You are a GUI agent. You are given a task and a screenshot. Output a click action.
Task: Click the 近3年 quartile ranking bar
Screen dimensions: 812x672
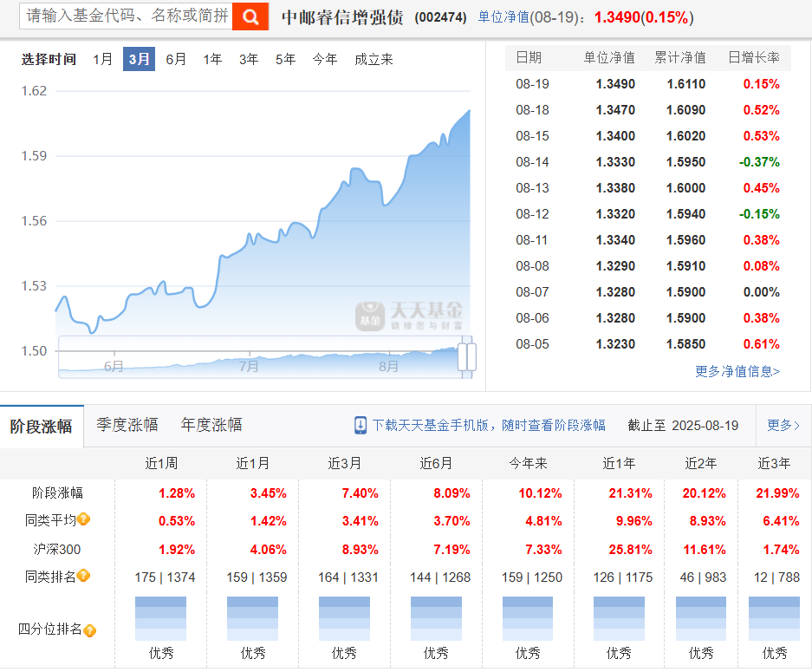click(774, 618)
